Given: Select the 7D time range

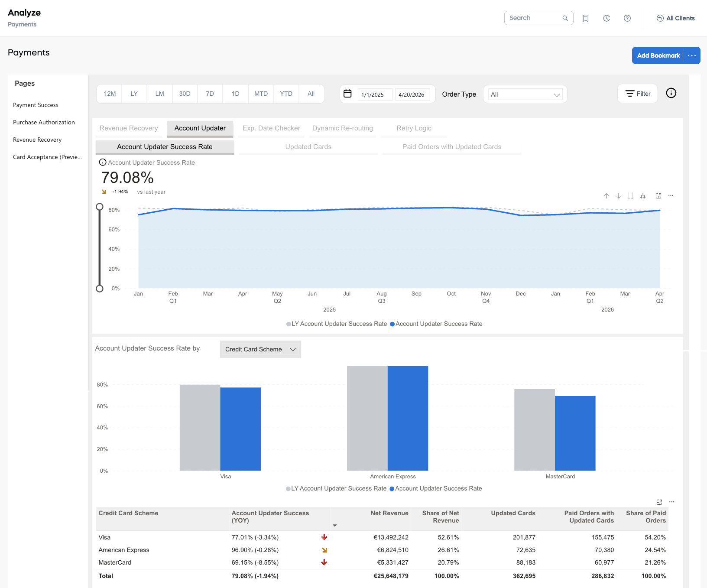Looking at the screenshot, I should coord(210,94).
